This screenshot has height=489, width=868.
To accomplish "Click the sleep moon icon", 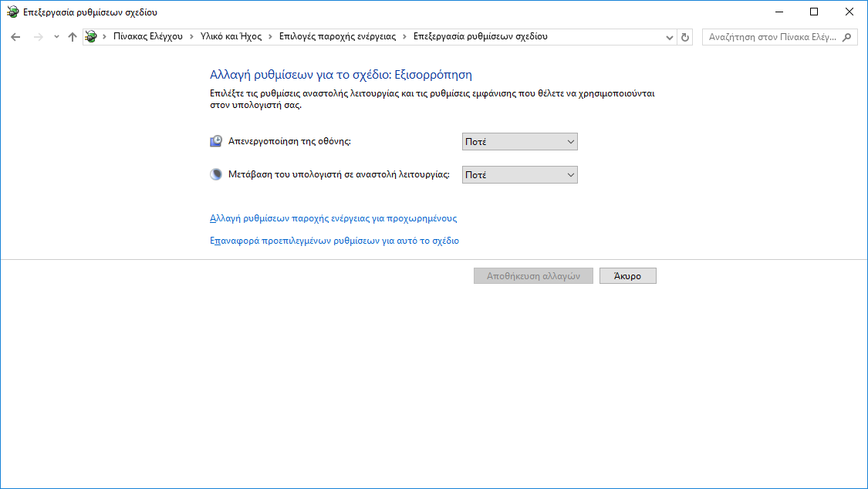I will pos(216,174).
